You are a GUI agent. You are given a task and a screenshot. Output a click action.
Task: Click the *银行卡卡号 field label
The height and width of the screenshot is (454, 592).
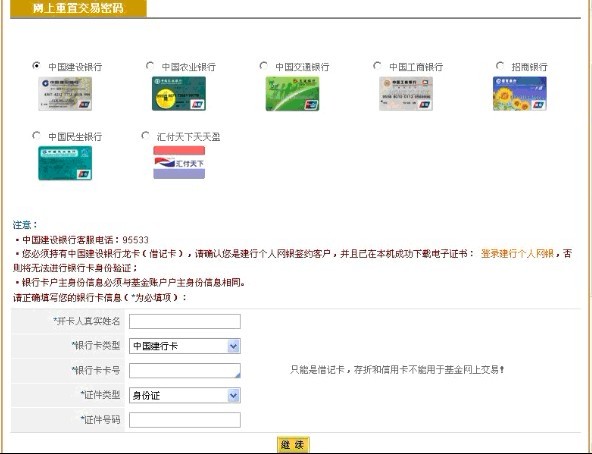(96, 370)
